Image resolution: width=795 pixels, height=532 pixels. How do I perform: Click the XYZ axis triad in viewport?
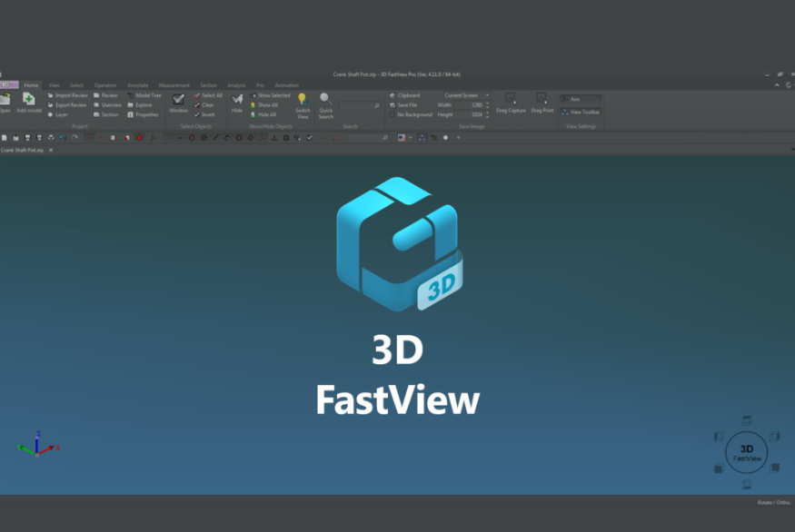(x=38, y=444)
